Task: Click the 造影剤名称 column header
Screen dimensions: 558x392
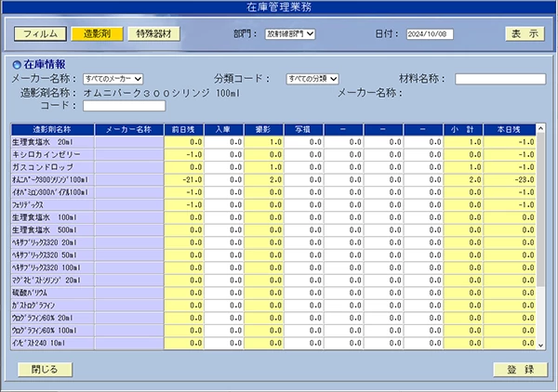Action: point(53,130)
